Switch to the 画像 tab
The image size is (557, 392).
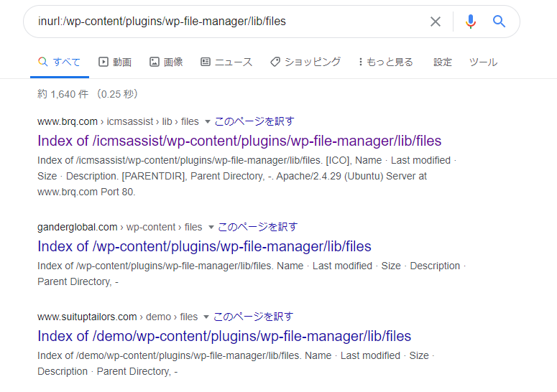[166, 62]
